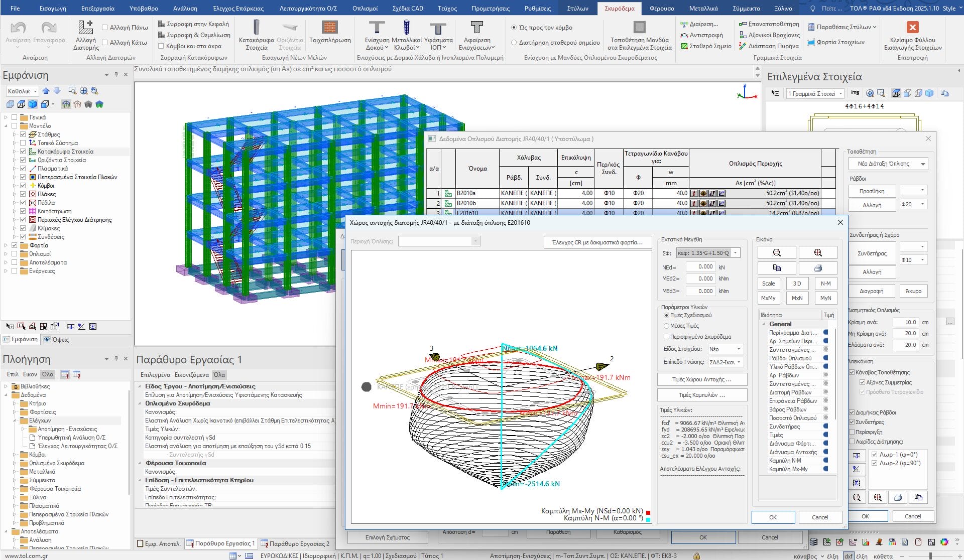
Task: Click the Τοιχοπλήρωση ribbon icon
Action: pyautogui.click(x=329, y=28)
